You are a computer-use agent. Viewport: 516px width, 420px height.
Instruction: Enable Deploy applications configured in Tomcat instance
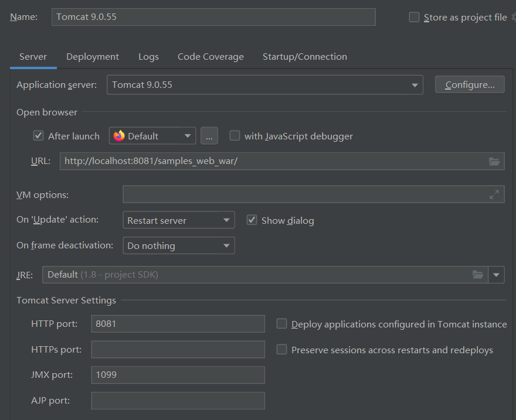pyautogui.click(x=281, y=324)
